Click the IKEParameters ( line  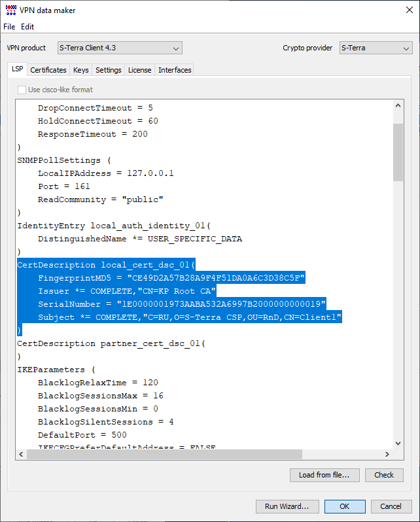tap(56, 370)
